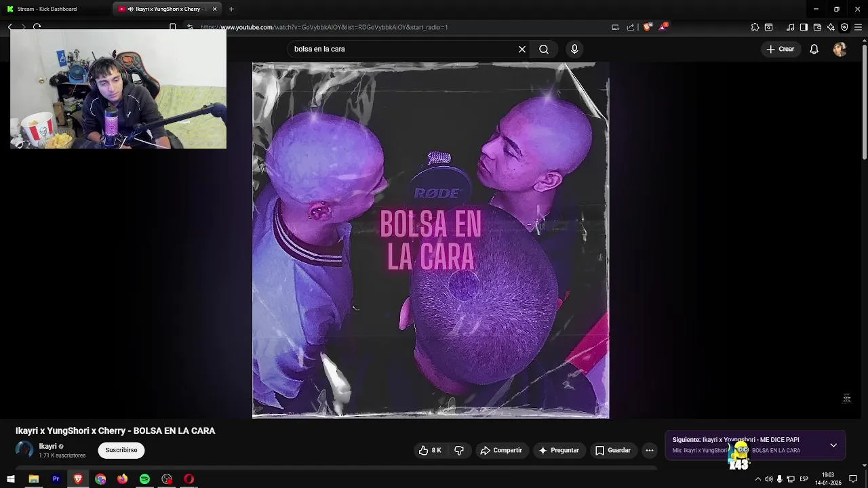The width and height of the screenshot is (868, 488).
Task: Show hidden system tray icons chevron
Action: [x=758, y=479]
